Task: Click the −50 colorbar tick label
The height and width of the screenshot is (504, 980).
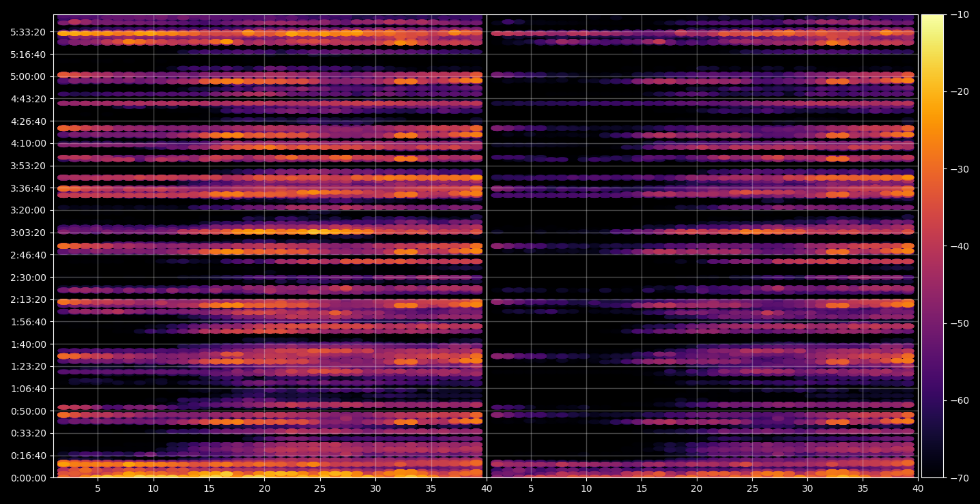Action: (x=960, y=323)
